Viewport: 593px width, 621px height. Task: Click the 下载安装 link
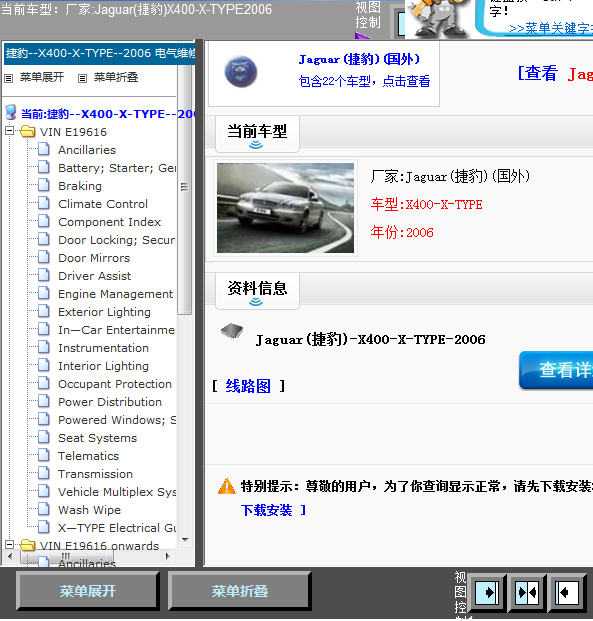[267, 510]
